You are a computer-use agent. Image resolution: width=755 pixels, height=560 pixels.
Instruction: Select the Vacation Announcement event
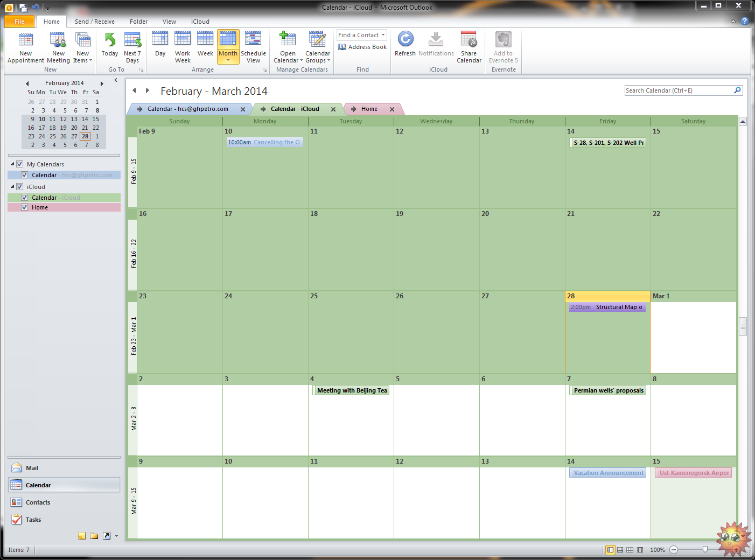point(607,473)
